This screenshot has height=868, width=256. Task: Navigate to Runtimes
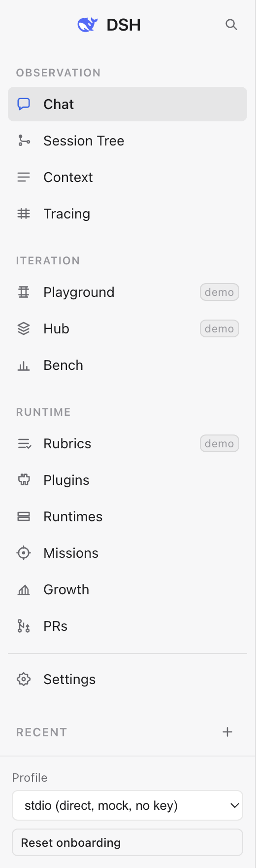point(128,516)
